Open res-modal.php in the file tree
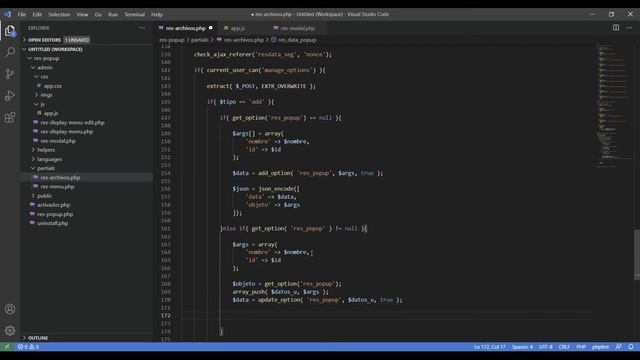 click(58, 141)
